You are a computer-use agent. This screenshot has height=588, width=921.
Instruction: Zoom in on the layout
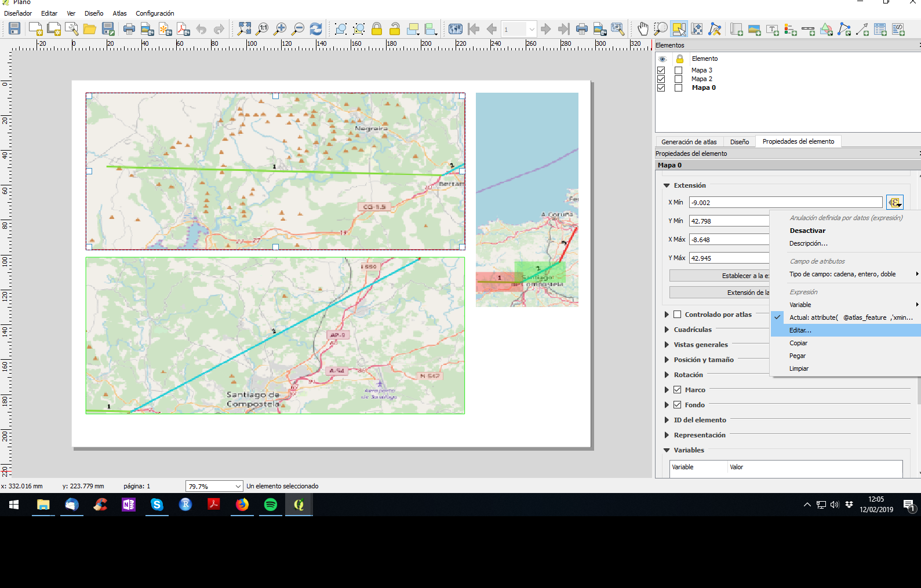click(281, 28)
